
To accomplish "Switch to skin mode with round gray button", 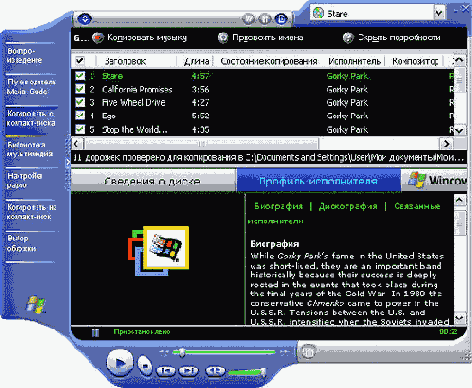I will [x=308, y=352].
